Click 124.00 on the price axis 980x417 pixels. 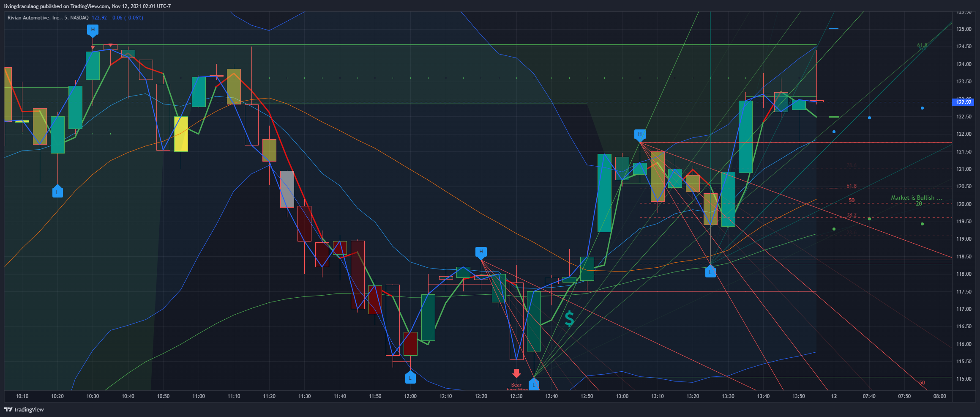tap(964, 64)
